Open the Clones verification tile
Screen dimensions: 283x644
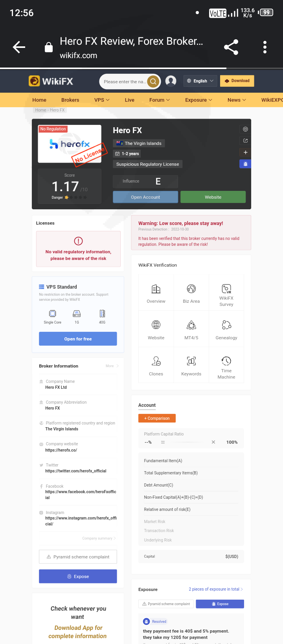pyautogui.click(x=156, y=366)
